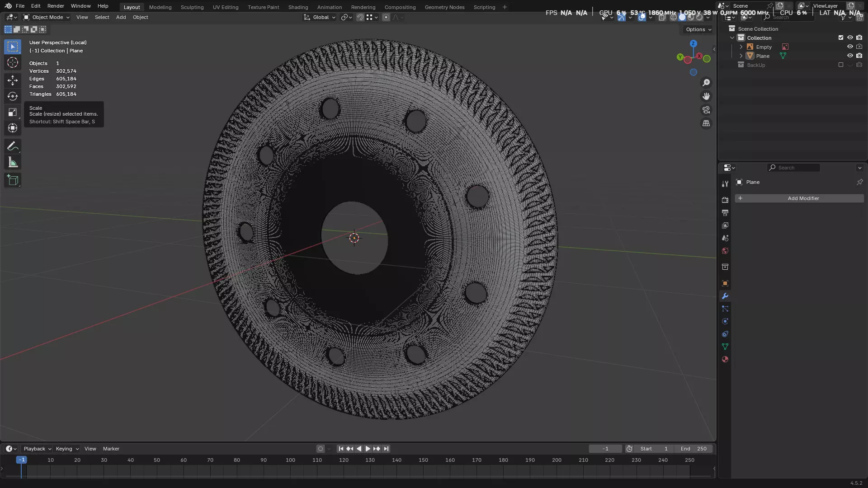Toggle snapping magnet in viewport header
The width and height of the screenshot is (868, 488).
pos(360,17)
